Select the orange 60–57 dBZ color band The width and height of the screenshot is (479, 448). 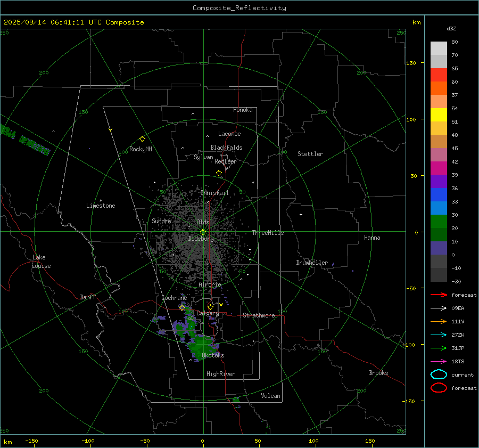coord(439,88)
